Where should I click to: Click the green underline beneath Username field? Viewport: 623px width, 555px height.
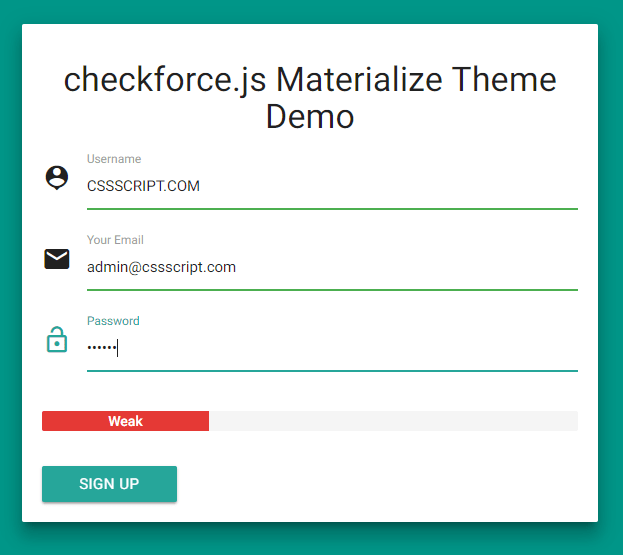pyautogui.click(x=332, y=208)
